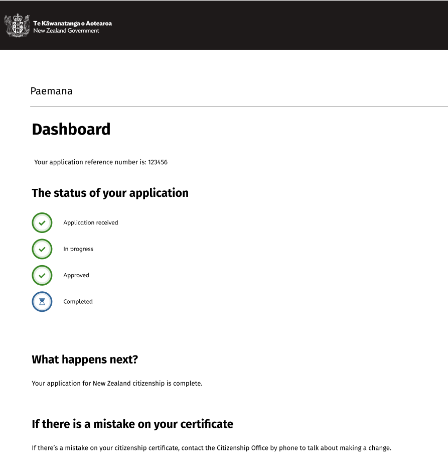The height and width of the screenshot is (476, 448).
Task: Click the mistake on your certificate heading
Action: (x=132, y=424)
